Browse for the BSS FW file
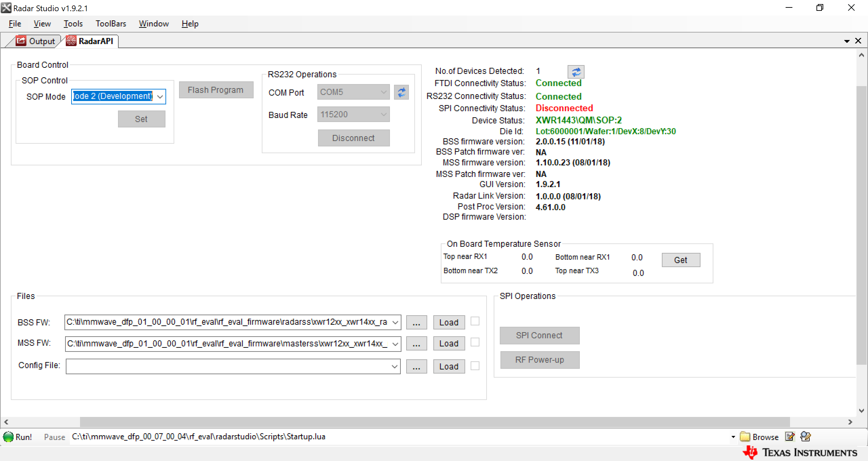Image resolution: width=868 pixels, height=461 pixels. coord(416,322)
